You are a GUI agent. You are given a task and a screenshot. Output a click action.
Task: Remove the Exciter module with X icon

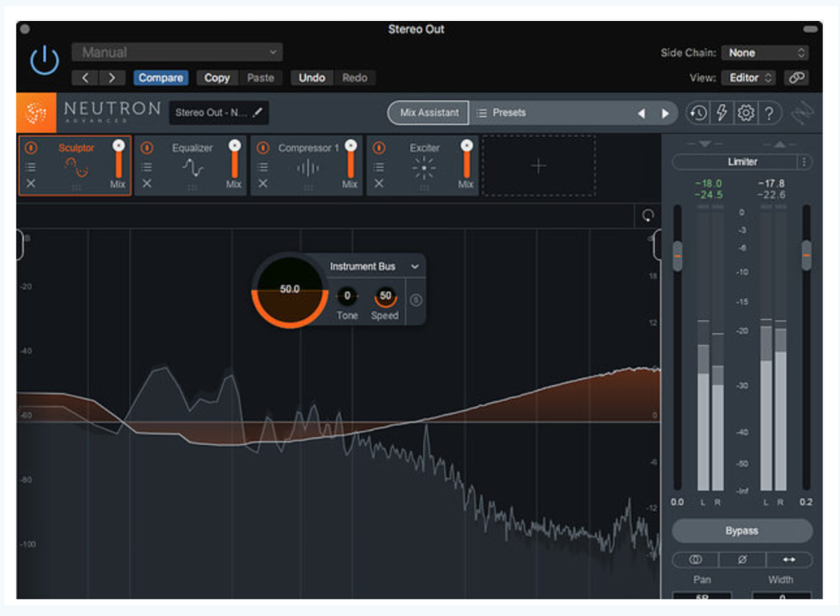pos(379,184)
